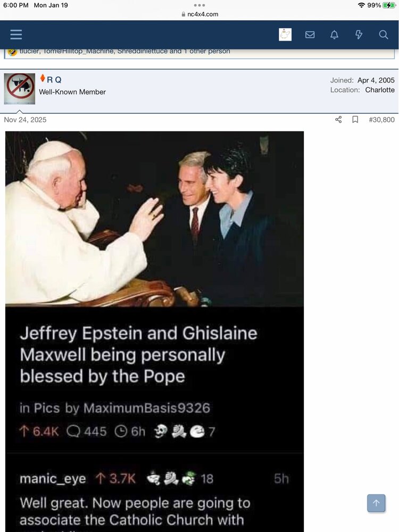Open What's New lightning bolt icon
Screen dimensions: 399x532
tap(359, 35)
